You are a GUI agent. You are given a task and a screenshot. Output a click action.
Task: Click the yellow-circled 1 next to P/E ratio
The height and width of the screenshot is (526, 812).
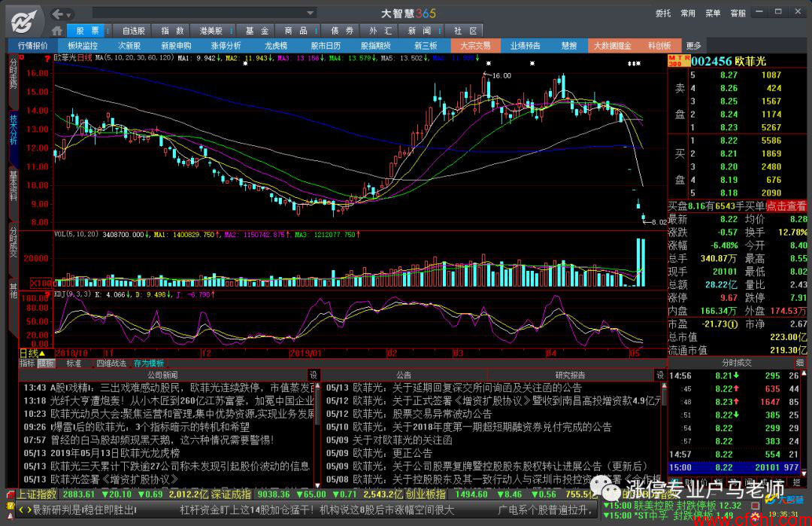click(733, 324)
